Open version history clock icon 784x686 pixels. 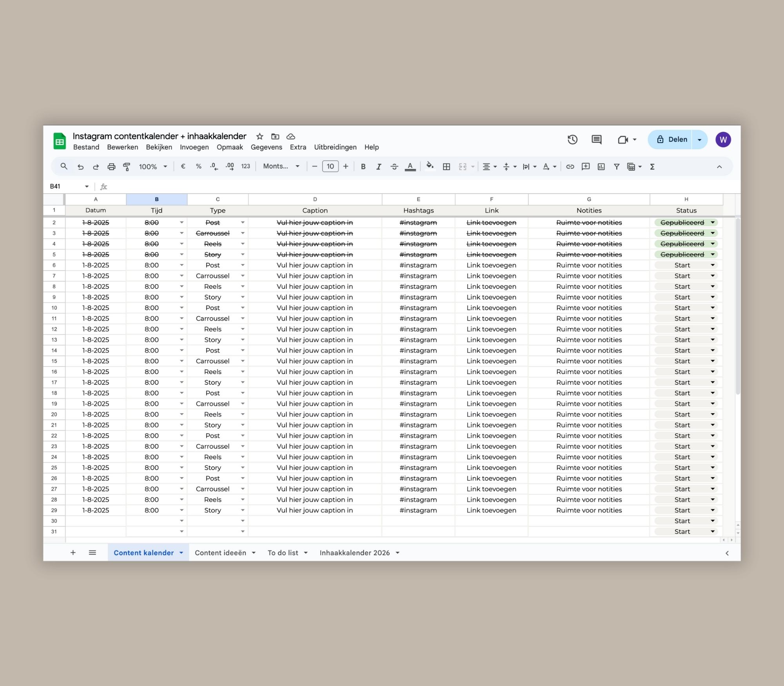pos(572,140)
